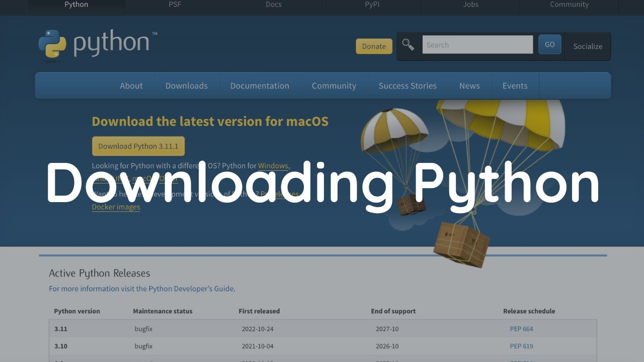The width and height of the screenshot is (644, 362).
Task: Click the Donate button
Action: click(x=374, y=46)
